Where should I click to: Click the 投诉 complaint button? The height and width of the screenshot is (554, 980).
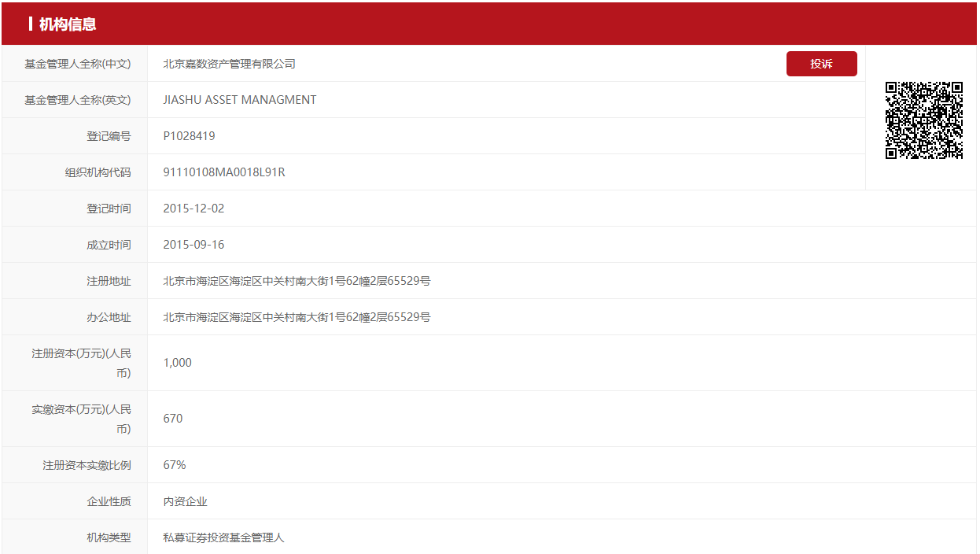coord(821,64)
